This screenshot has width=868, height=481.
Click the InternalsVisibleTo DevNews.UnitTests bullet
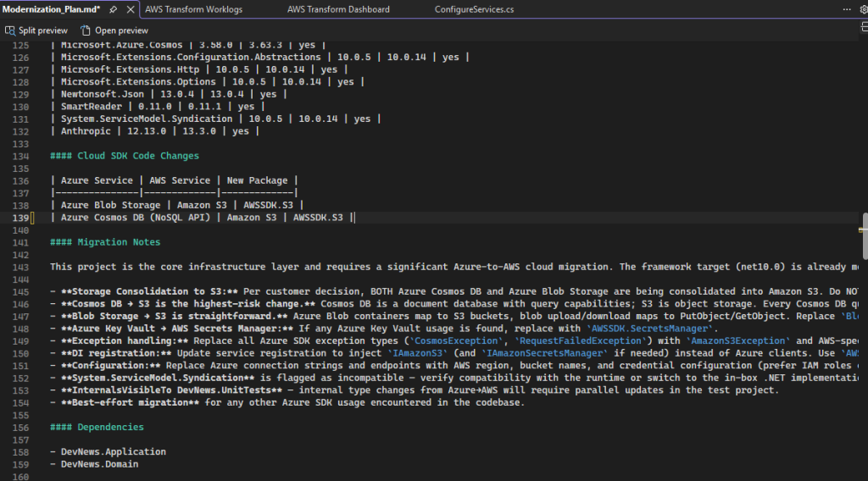click(414, 390)
